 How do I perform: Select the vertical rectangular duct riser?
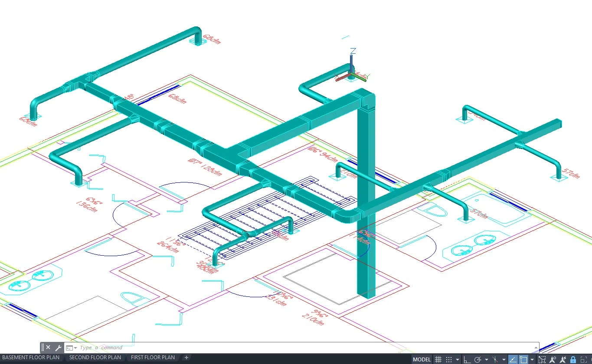coord(366,204)
